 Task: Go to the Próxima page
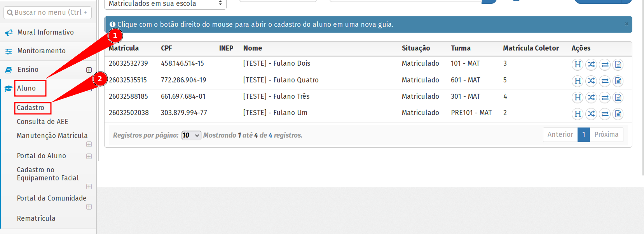click(x=606, y=134)
